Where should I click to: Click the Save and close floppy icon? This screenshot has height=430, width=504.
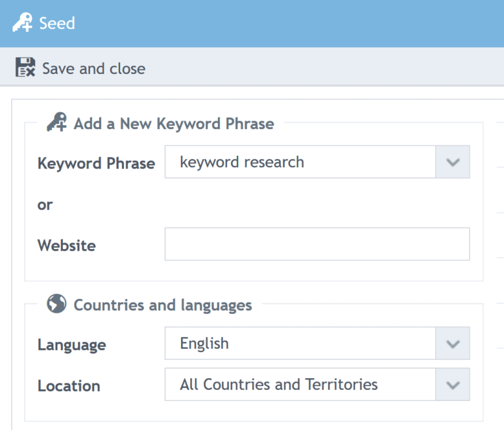[26, 68]
